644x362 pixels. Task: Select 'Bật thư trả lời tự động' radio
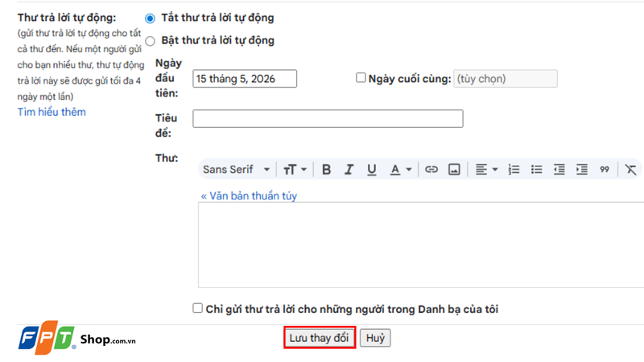point(150,41)
